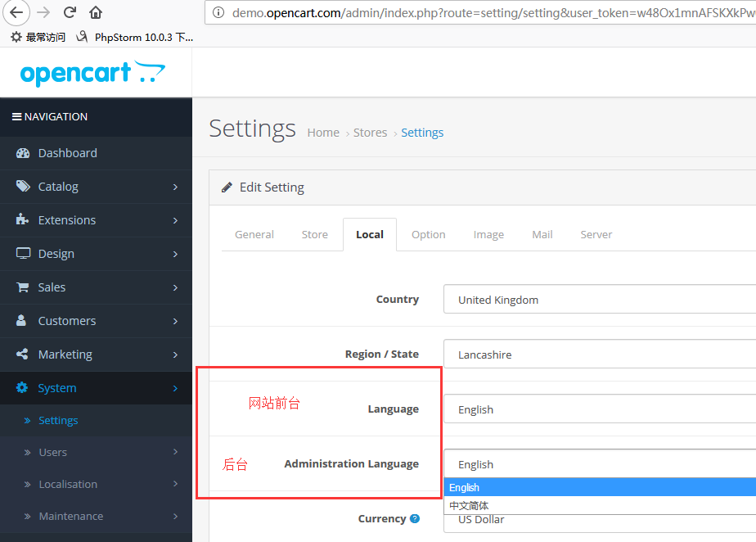Click the Customers person icon
Image resolution: width=756 pixels, height=542 pixels.
coord(21,320)
